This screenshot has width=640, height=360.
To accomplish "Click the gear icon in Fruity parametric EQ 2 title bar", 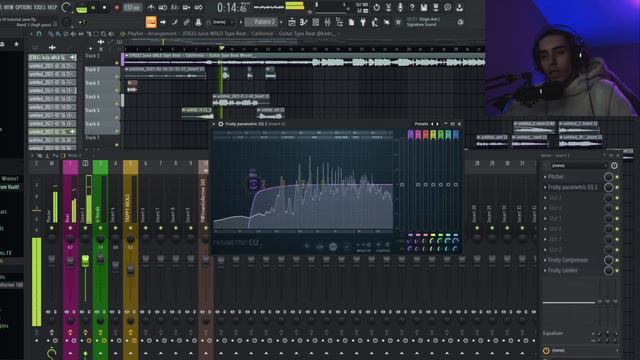I will [221, 124].
